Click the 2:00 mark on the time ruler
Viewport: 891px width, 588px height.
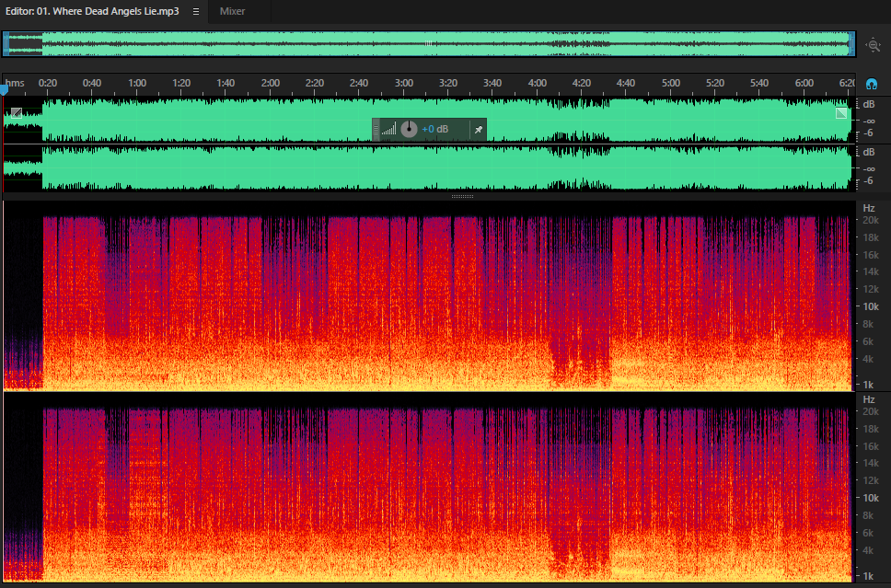coord(271,83)
